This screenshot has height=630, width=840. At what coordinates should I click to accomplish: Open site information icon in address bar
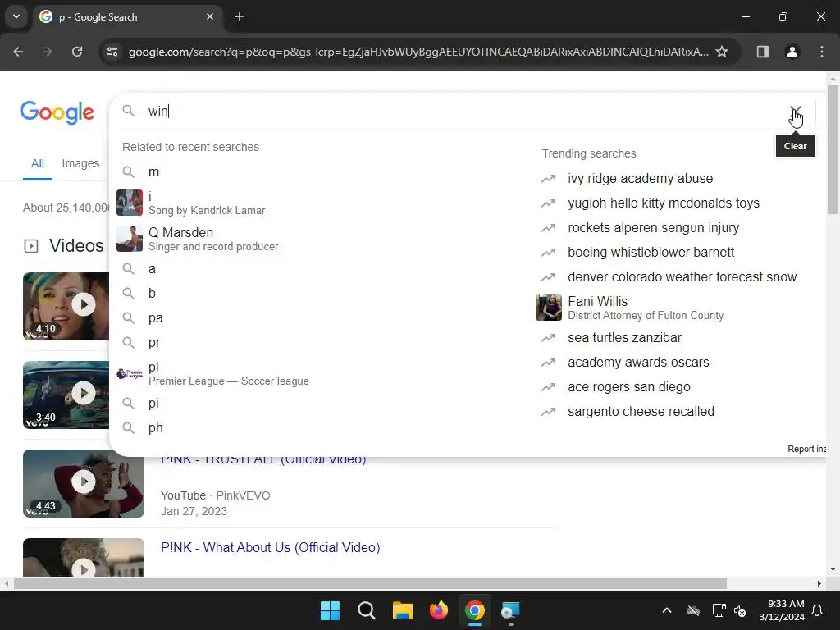point(112,52)
